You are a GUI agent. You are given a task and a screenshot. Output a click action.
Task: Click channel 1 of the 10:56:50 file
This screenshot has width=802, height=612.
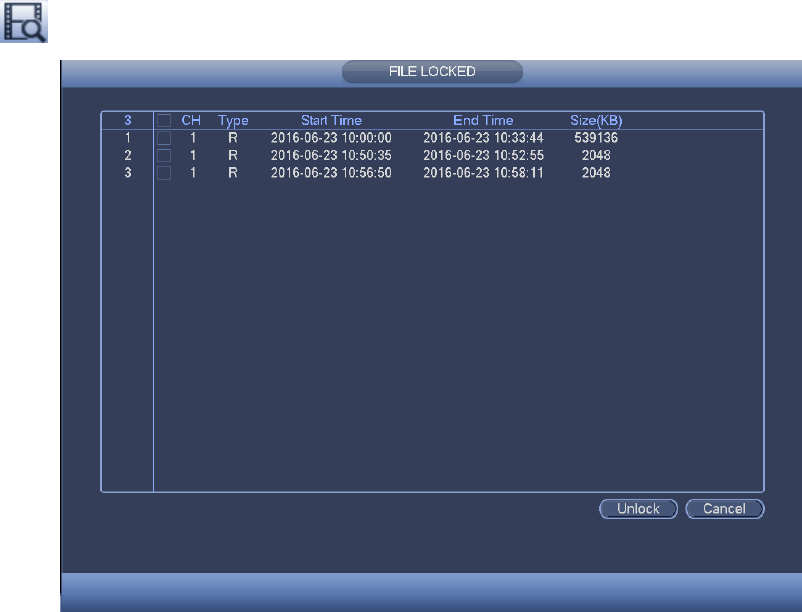[x=193, y=173]
